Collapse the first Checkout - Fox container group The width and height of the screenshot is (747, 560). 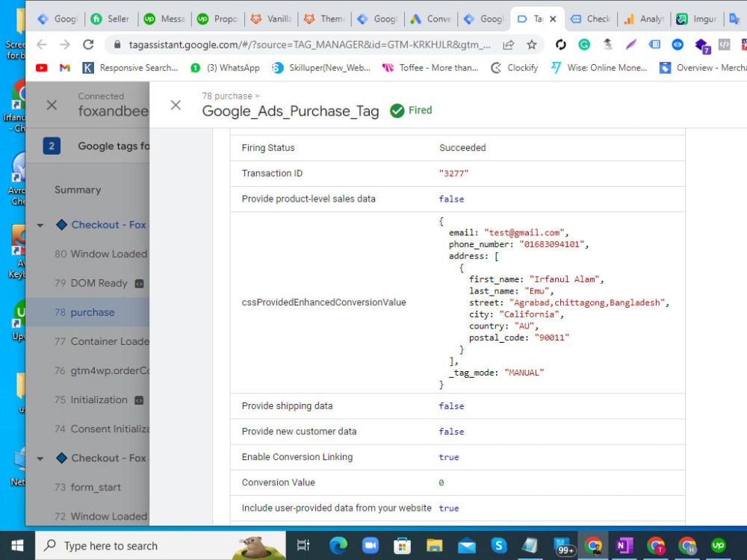click(x=40, y=225)
